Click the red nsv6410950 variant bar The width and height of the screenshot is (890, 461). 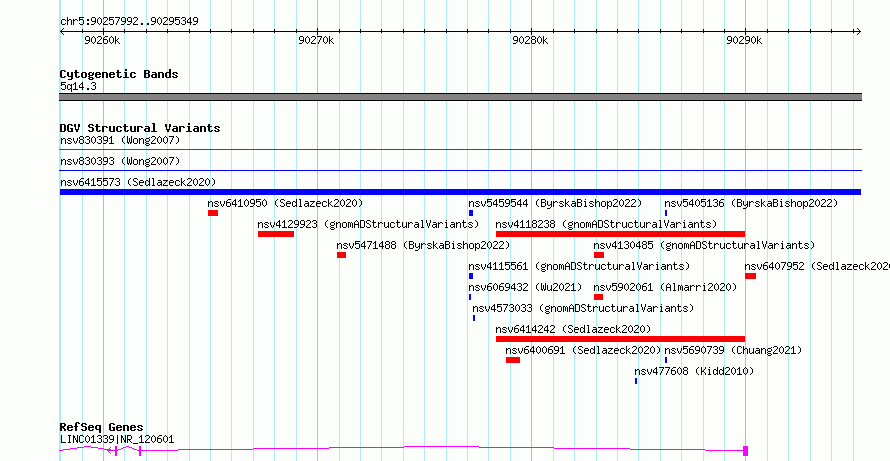pyautogui.click(x=213, y=213)
